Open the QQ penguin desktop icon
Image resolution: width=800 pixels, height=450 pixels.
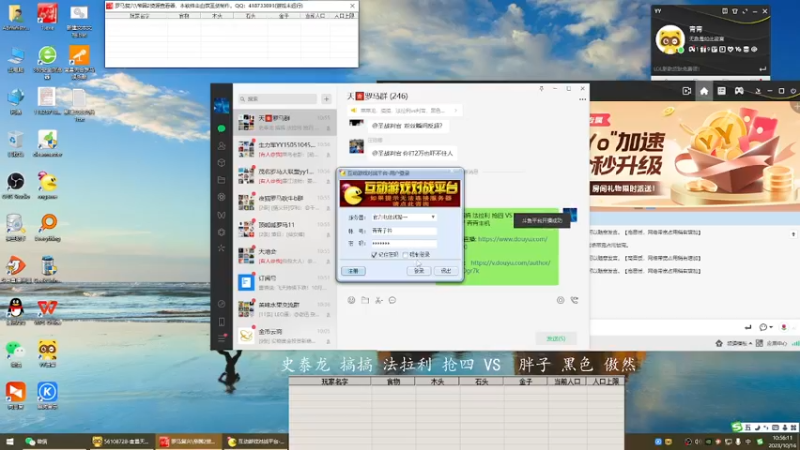coord(16,312)
